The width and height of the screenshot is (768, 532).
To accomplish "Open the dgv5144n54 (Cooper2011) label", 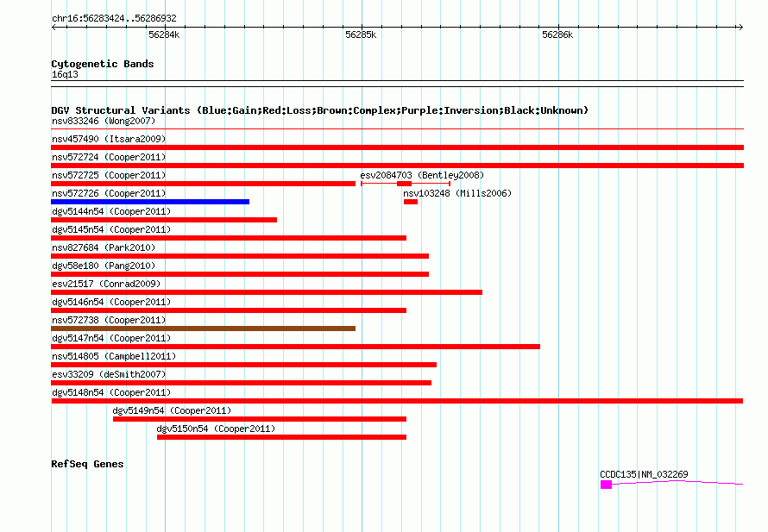I will click(x=111, y=211).
